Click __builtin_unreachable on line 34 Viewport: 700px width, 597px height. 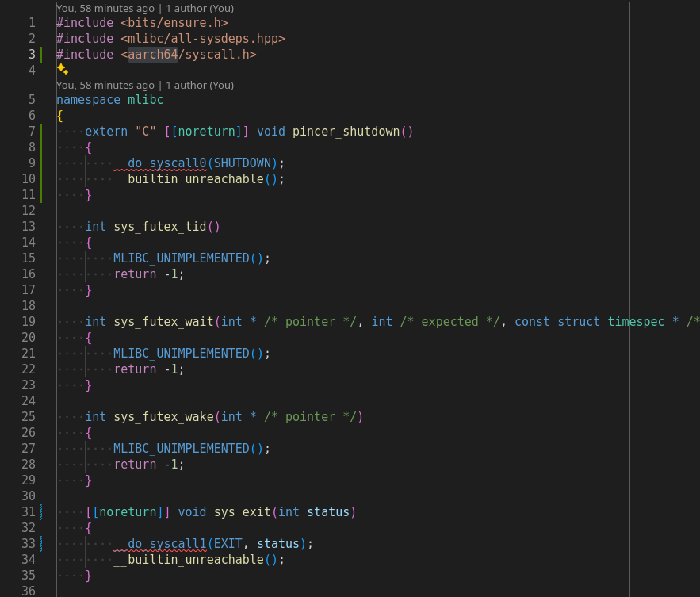[189, 560]
